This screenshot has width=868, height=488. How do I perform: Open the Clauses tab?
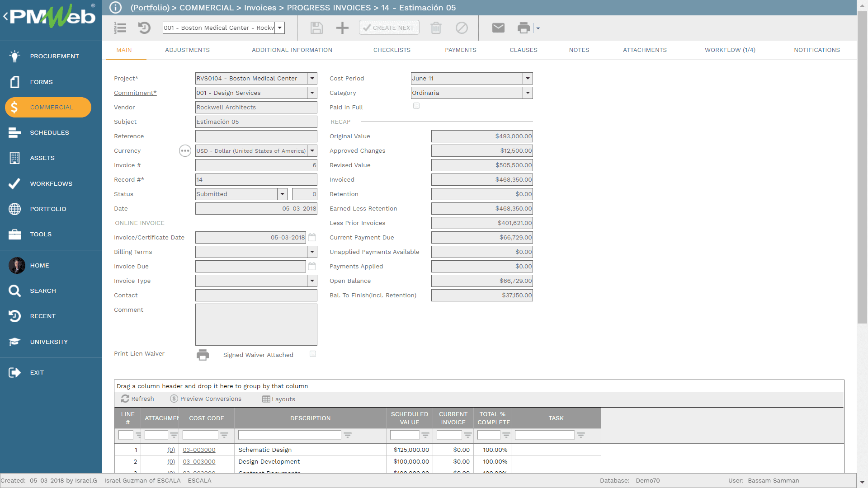click(524, 50)
